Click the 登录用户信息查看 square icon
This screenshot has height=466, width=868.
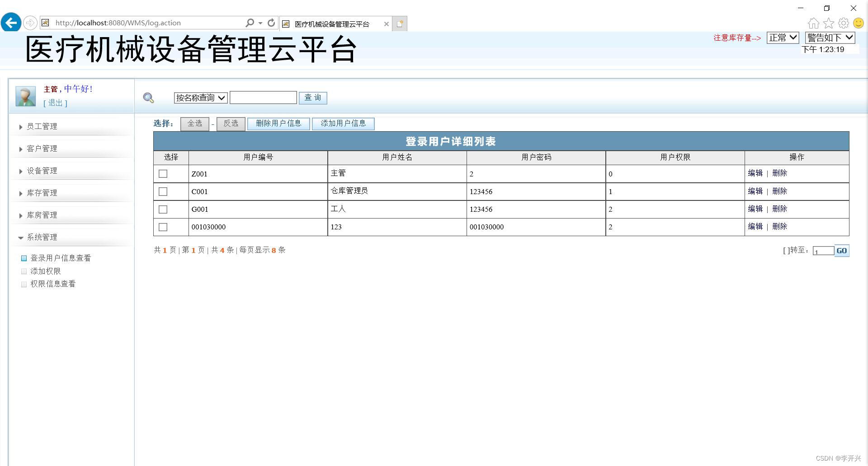click(24, 258)
